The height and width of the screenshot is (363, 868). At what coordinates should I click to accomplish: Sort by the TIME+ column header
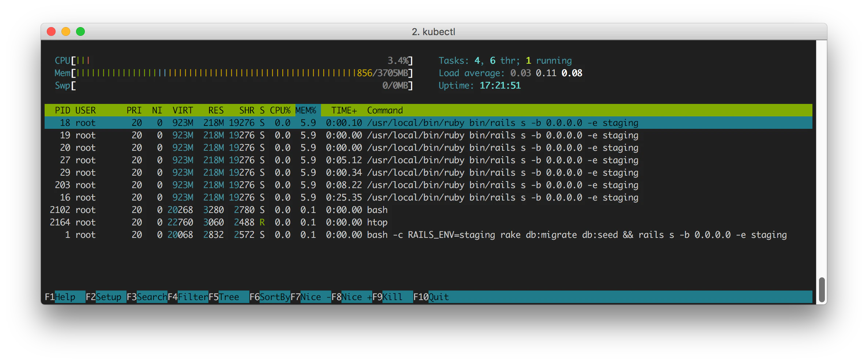[x=344, y=110]
